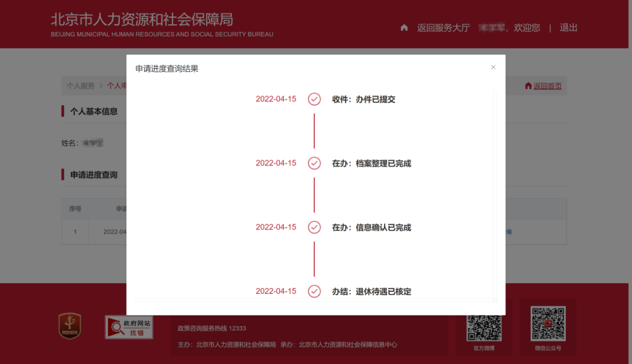The height and width of the screenshot is (364, 632).
Task: Click the dialog title 申请进度查询结果
Action: (167, 69)
